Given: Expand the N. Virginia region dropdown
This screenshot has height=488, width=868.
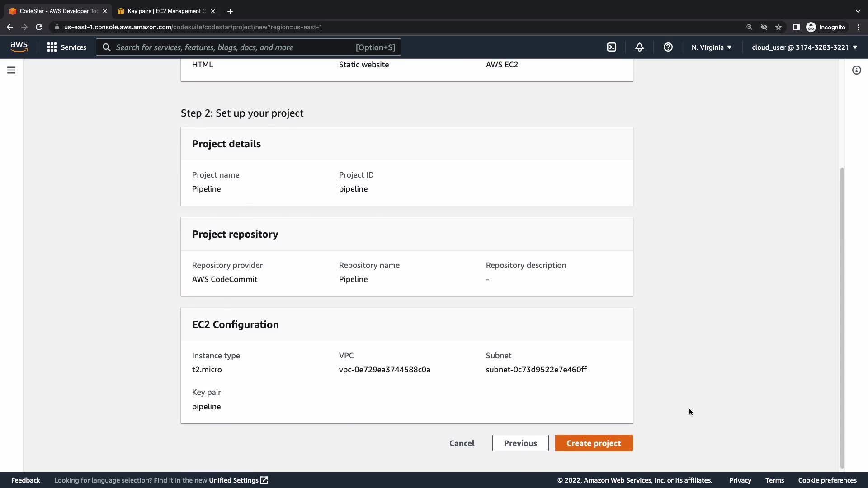Looking at the screenshot, I should click(711, 47).
